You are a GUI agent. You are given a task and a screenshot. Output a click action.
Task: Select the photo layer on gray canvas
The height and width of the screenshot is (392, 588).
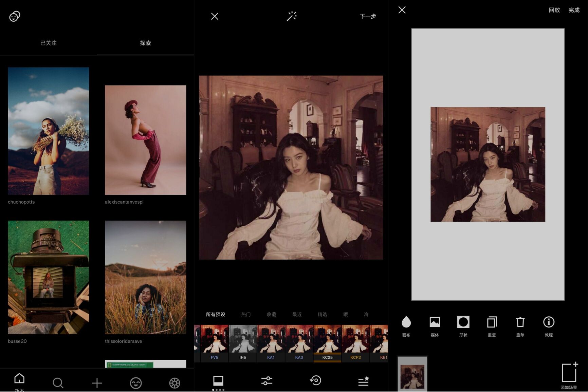click(x=488, y=165)
